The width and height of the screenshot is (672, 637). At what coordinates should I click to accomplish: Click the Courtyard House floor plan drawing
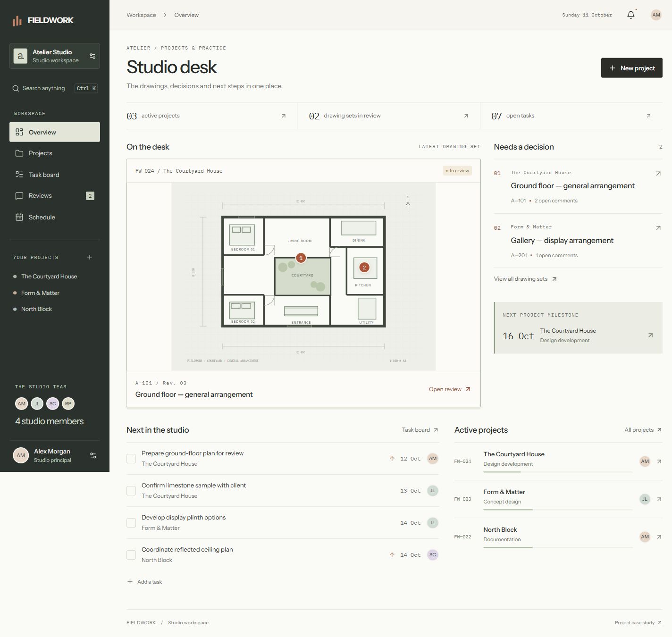click(x=303, y=277)
